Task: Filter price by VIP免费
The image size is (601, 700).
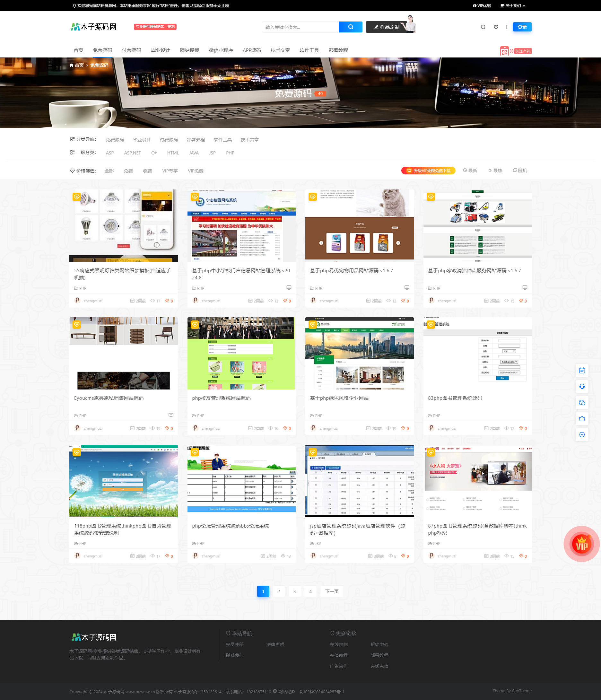Action: click(196, 171)
